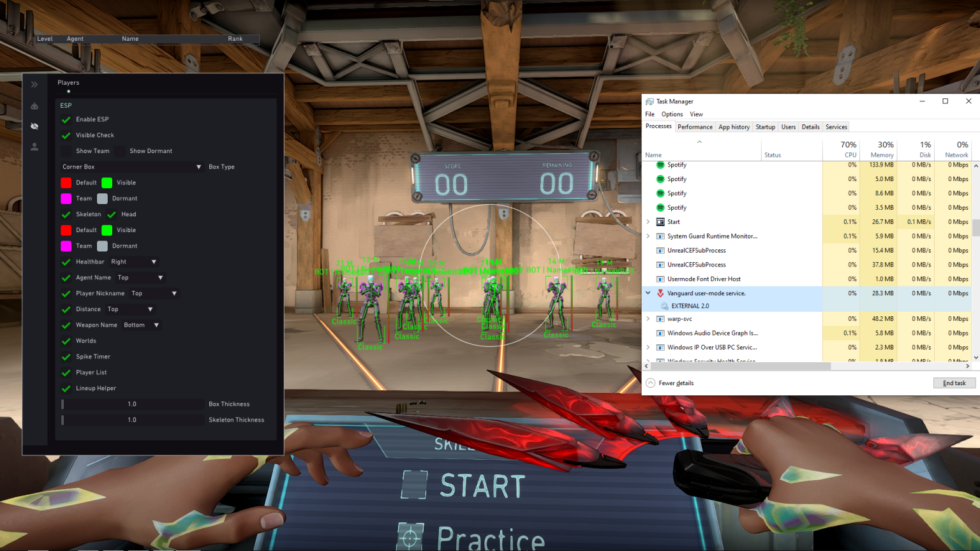Open the Healthbar position dropdown
The image size is (980, 551).
pyautogui.click(x=133, y=262)
